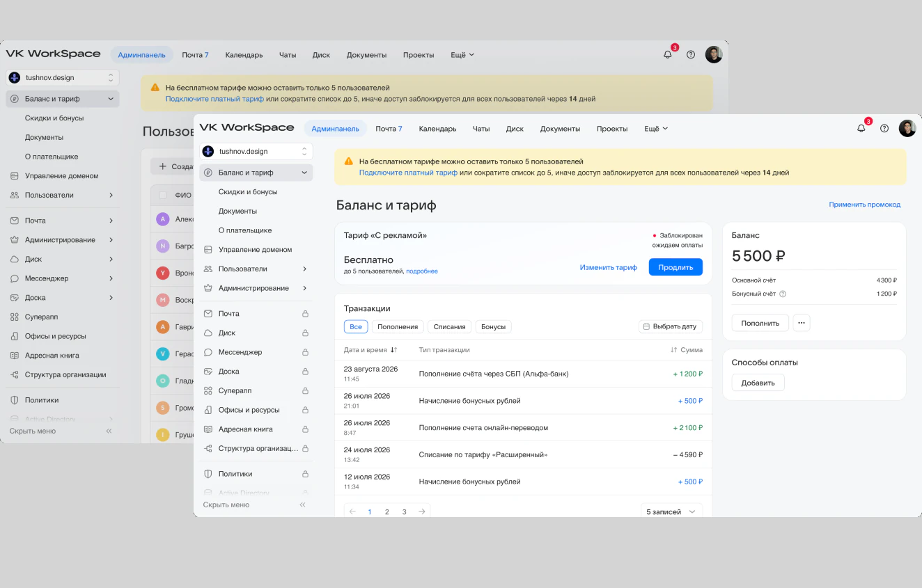922x588 pixels.
Task: Go to transactions page 3
Action: point(405,511)
